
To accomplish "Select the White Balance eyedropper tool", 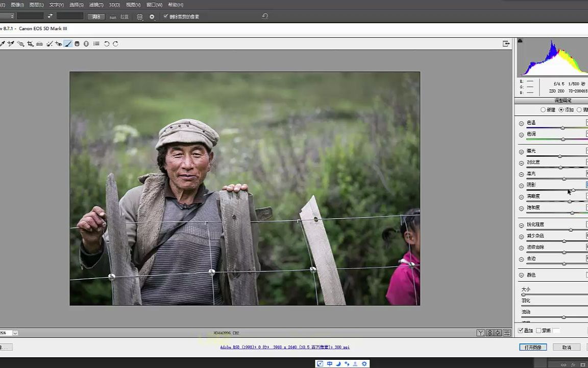I will [3, 43].
